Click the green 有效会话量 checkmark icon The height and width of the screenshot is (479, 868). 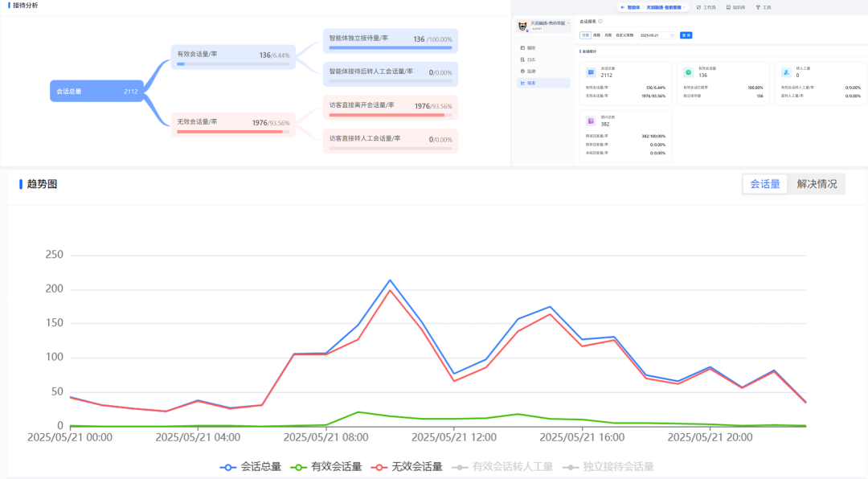[x=689, y=72]
